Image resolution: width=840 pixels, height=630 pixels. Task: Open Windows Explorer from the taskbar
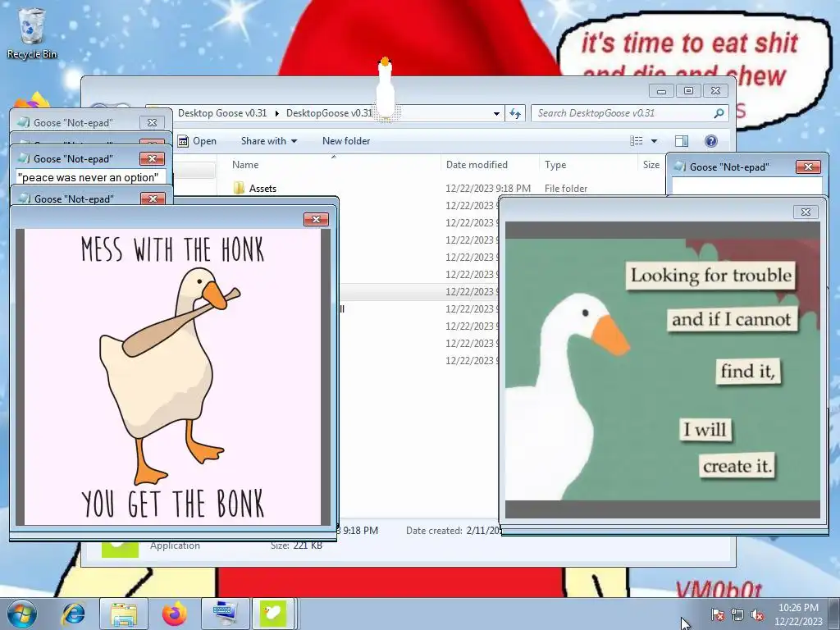[x=124, y=614]
